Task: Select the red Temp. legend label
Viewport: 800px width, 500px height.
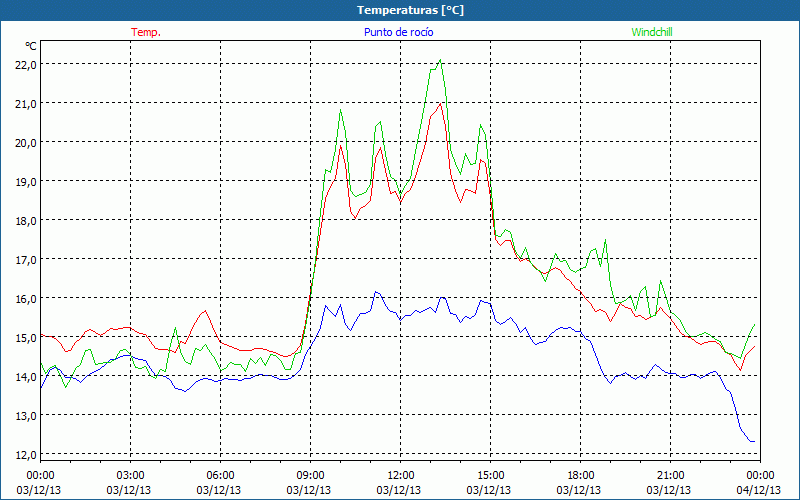Action: pos(146,32)
